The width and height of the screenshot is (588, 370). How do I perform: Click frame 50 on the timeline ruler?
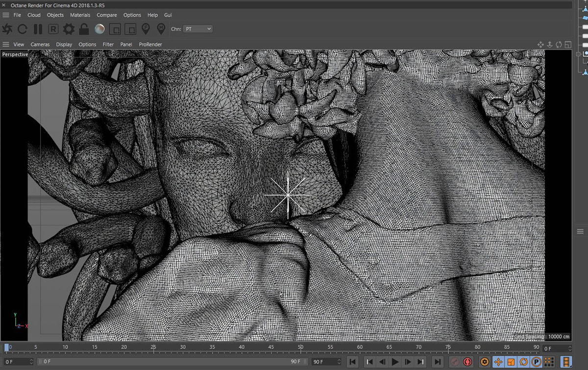click(300, 347)
